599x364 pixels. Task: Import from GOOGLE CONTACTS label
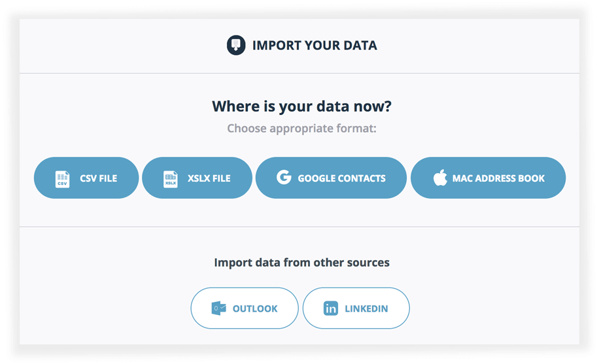pos(341,178)
